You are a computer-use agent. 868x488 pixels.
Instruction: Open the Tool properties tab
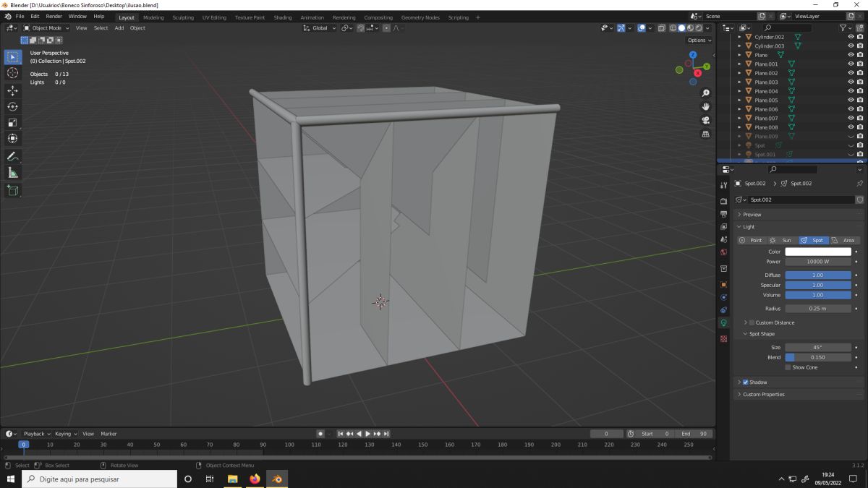pos(723,185)
